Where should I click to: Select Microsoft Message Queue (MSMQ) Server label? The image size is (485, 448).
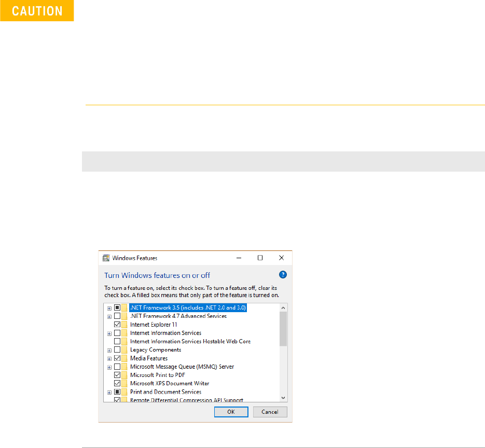tap(182, 367)
